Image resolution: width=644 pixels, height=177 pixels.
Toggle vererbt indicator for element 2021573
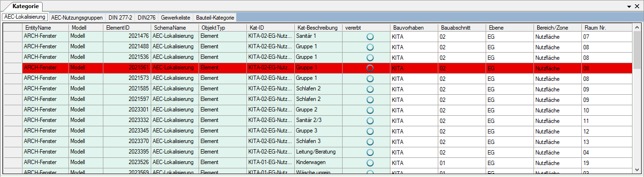click(x=370, y=78)
